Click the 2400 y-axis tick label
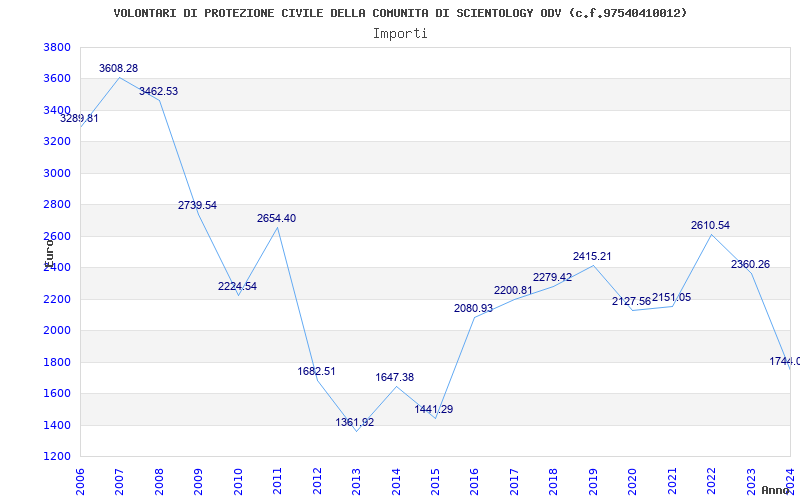800x500 pixels. (57, 267)
